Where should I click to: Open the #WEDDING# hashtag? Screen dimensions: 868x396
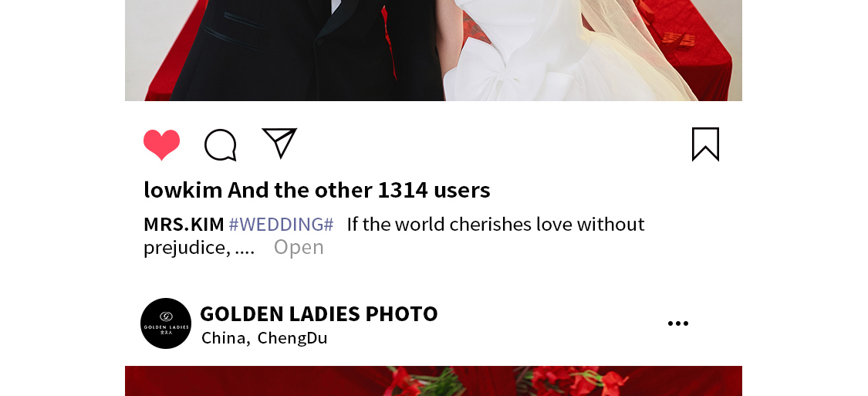(x=281, y=225)
